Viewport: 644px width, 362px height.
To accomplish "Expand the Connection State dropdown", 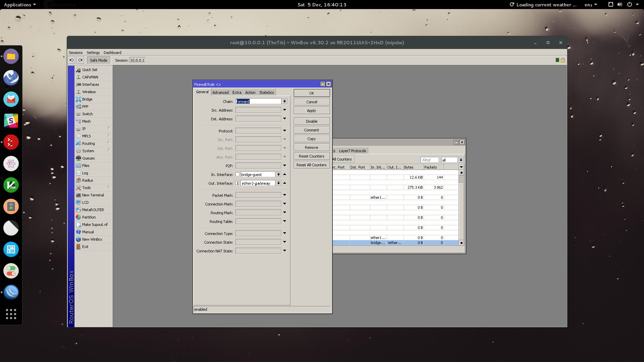I will 285,242.
